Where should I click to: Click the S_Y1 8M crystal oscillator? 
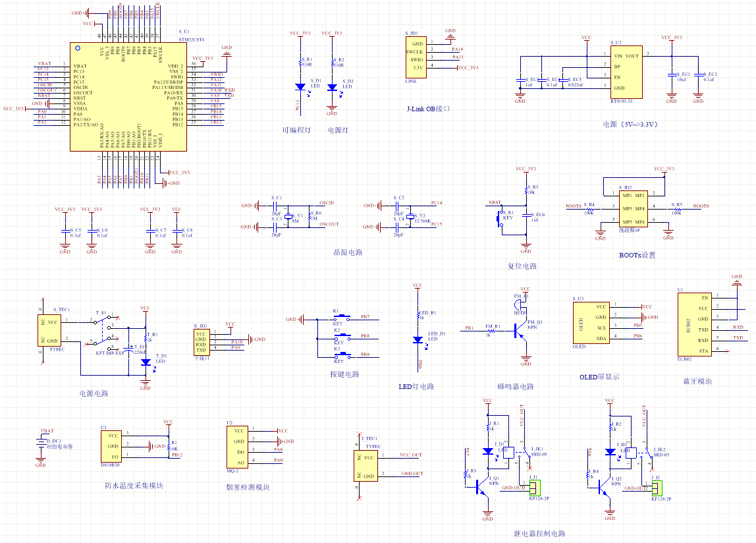[x=295, y=216]
